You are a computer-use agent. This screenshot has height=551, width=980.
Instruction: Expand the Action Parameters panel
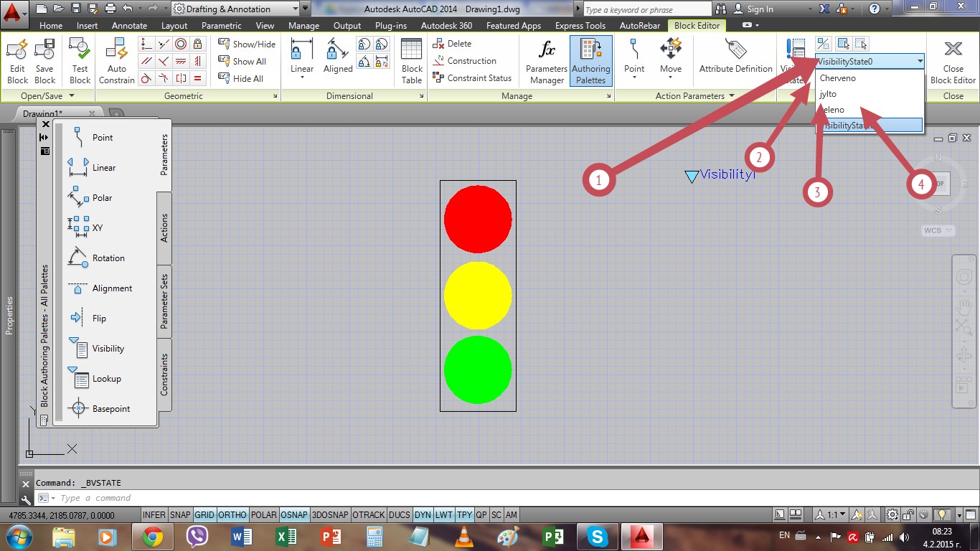(694, 95)
